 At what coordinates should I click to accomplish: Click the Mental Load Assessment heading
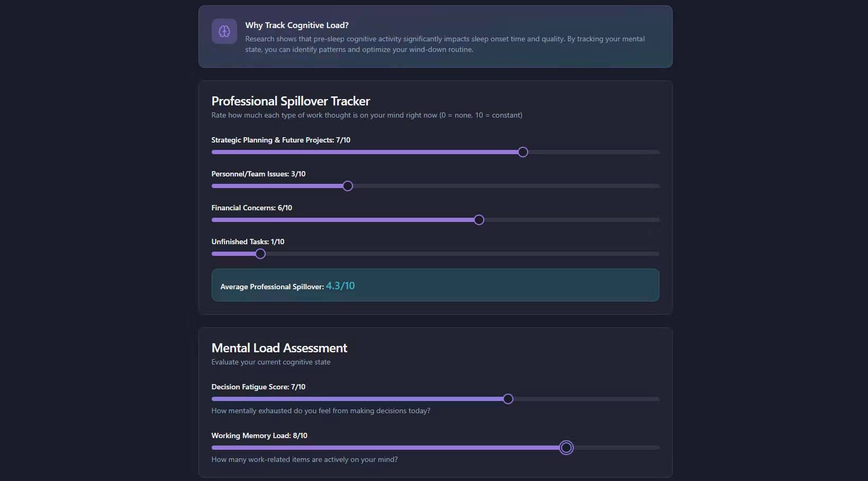pyautogui.click(x=279, y=348)
